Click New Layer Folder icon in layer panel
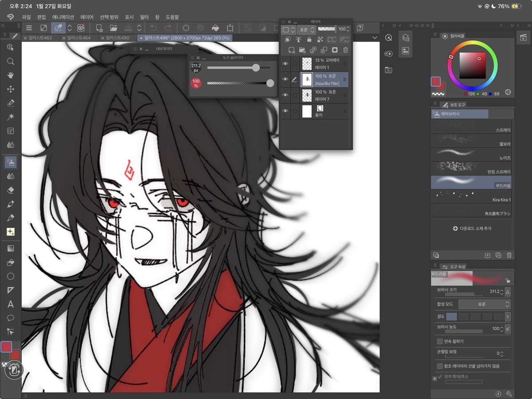Viewport: 532px width, 399px height. pos(302,50)
